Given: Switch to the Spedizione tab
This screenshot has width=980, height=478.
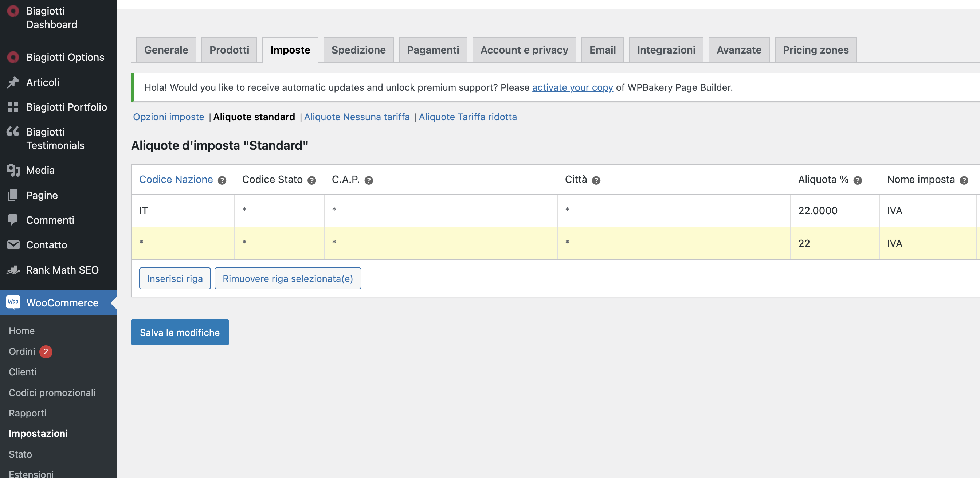Looking at the screenshot, I should tap(358, 50).
